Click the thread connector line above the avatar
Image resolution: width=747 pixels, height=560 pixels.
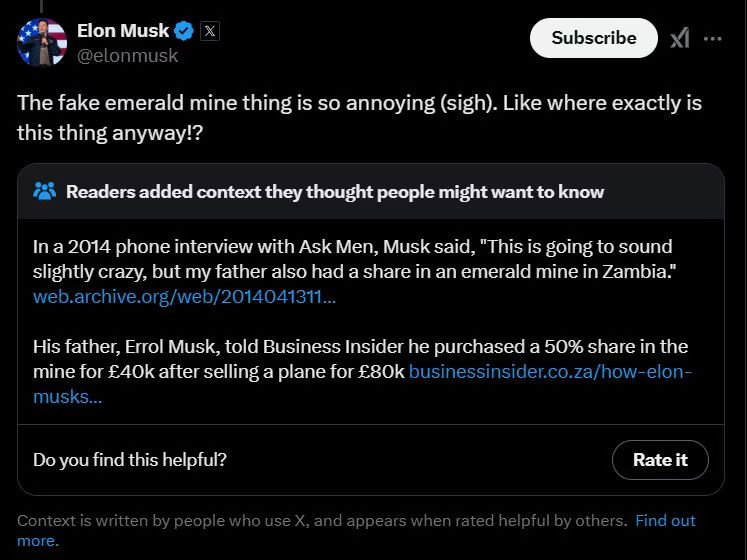pyautogui.click(x=42, y=5)
